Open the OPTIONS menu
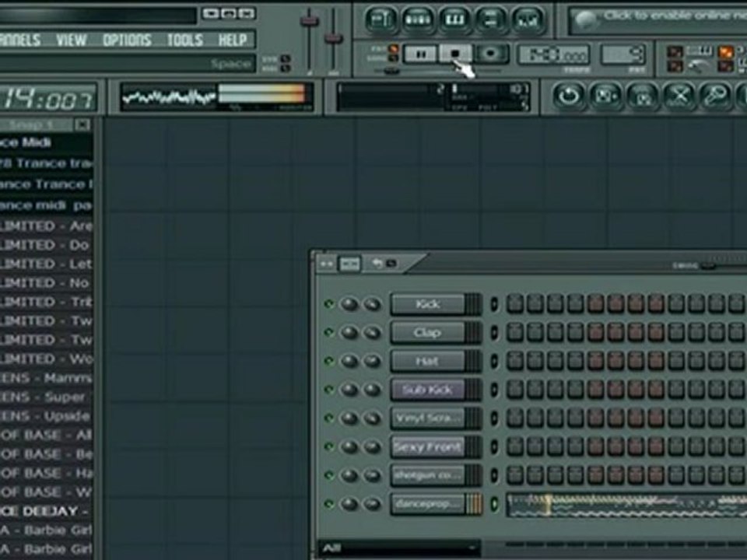This screenshot has width=747, height=560. coord(127,40)
